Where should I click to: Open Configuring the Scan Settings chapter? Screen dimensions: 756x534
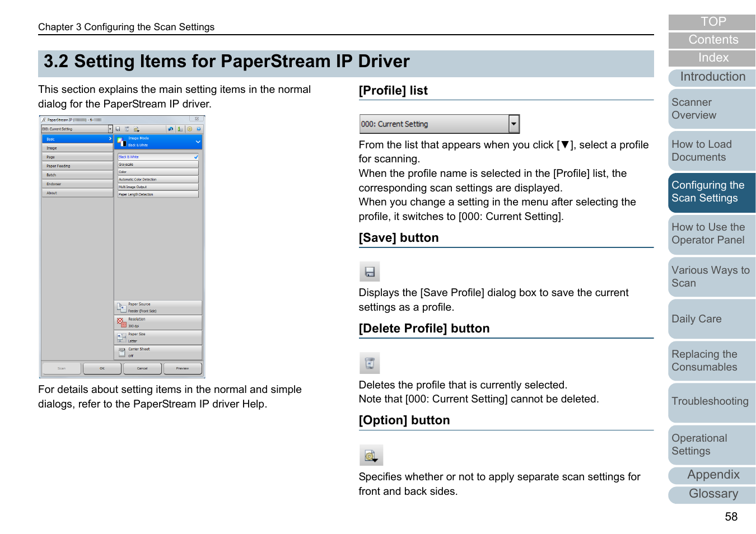[712, 192]
